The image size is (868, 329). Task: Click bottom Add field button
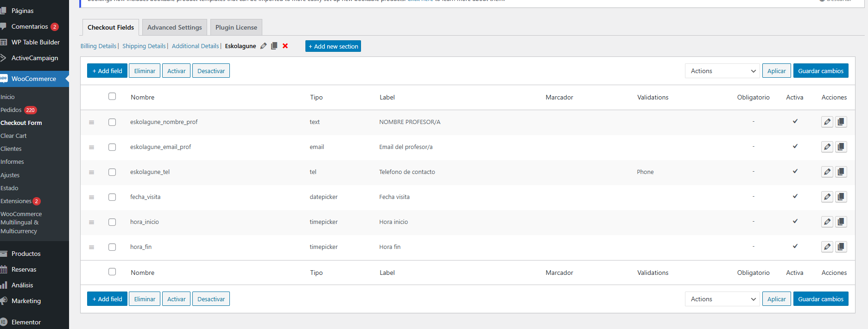click(x=107, y=299)
